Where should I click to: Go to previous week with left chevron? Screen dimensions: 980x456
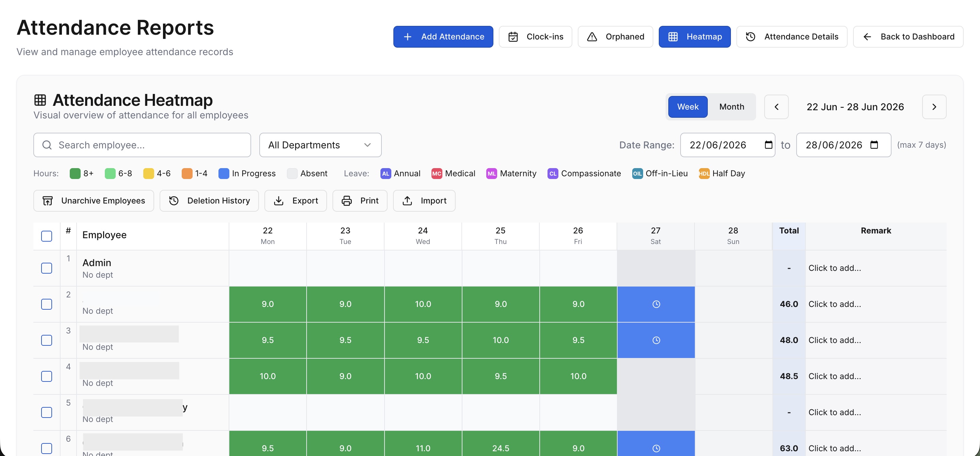tap(777, 107)
